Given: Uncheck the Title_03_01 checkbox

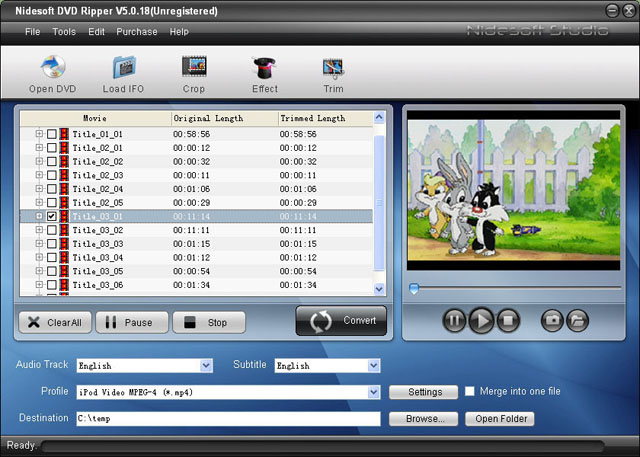Looking at the screenshot, I should [52, 216].
